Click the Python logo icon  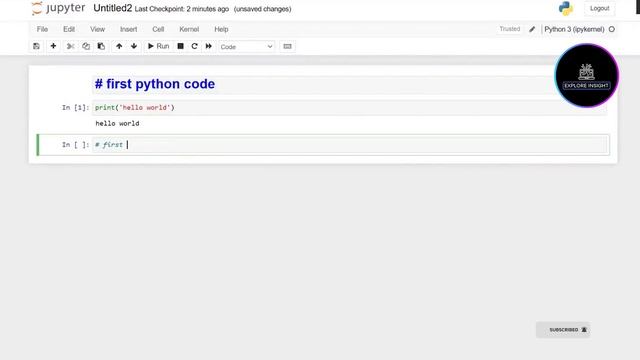[x=566, y=8]
